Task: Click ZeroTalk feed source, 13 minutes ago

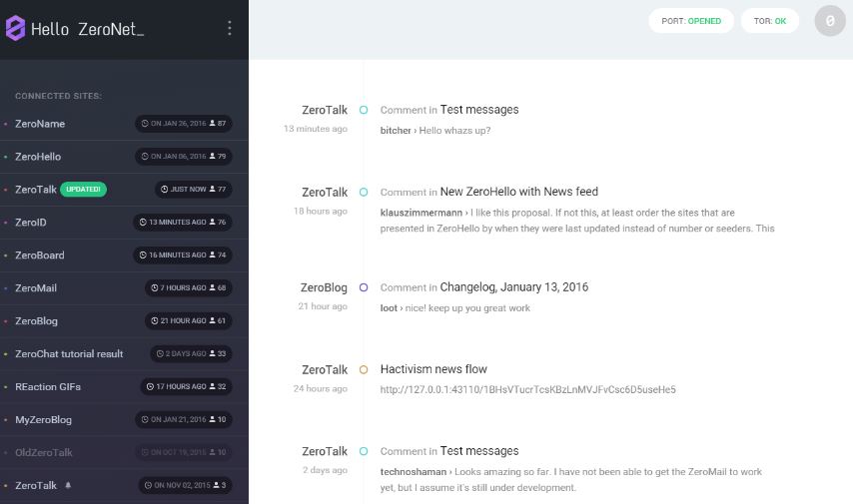Action: tap(325, 111)
